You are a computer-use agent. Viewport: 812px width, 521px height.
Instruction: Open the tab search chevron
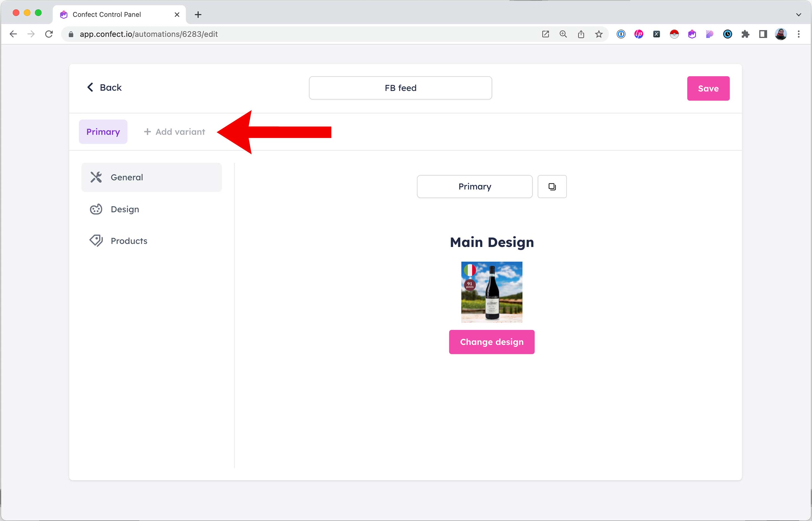click(x=799, y=14)
